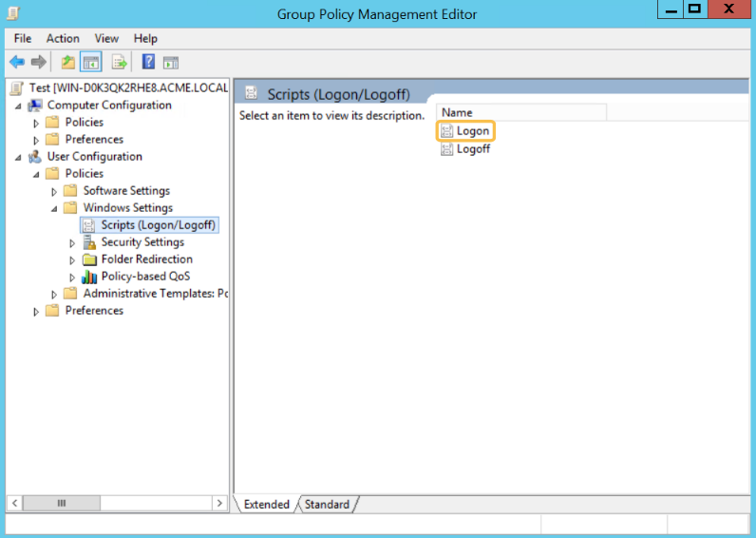Collapse the Computer Configuration node
This screenshot has width=756, height=538.
(18, 106)
